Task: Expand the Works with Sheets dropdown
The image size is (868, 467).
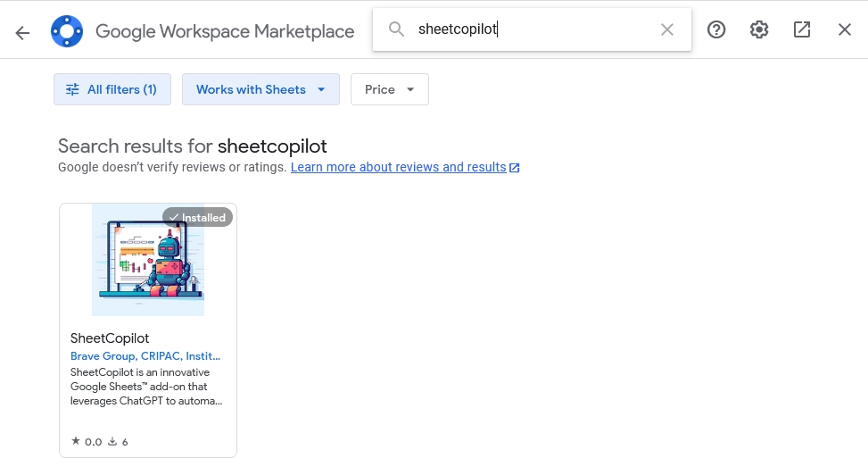Action: pos(260,89)
